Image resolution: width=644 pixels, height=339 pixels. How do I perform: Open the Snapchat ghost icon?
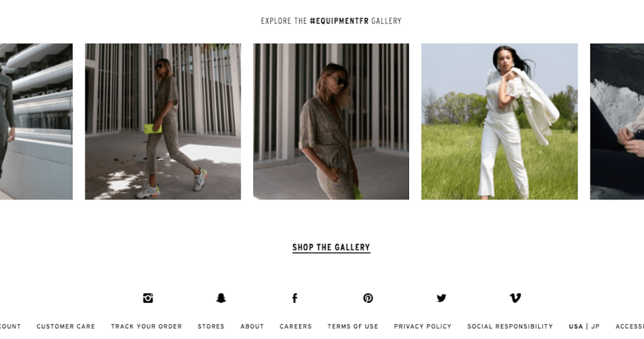pyautogui.click(x=221, y=298)
